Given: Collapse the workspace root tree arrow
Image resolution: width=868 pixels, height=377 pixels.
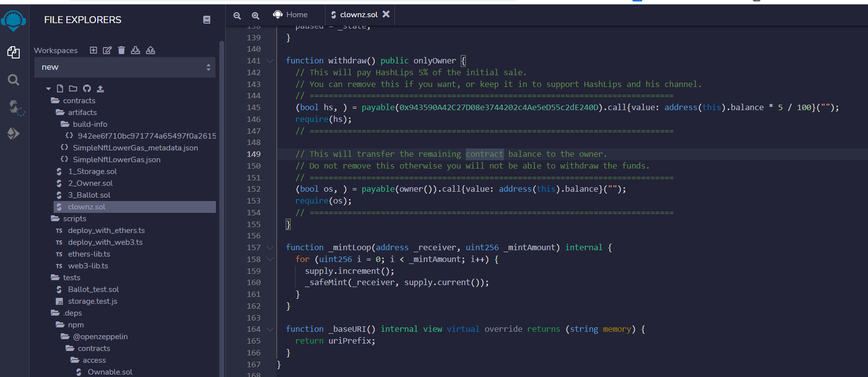Looking at the screenshot, I should click(x=48, y=88).
